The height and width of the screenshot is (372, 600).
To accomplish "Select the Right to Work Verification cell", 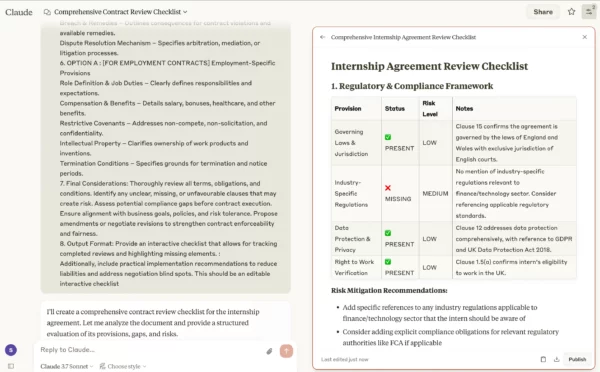I will point(356,268).
